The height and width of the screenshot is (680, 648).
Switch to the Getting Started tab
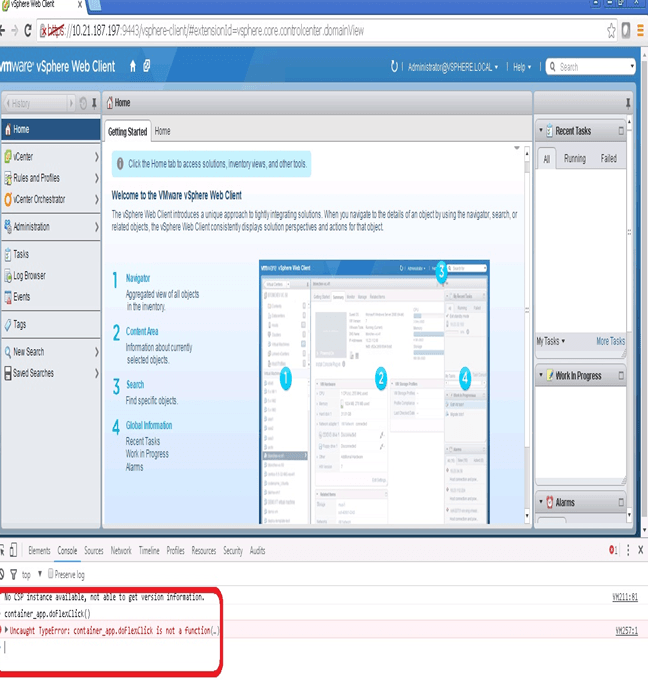pyautogui.click(x=128, y=131)
